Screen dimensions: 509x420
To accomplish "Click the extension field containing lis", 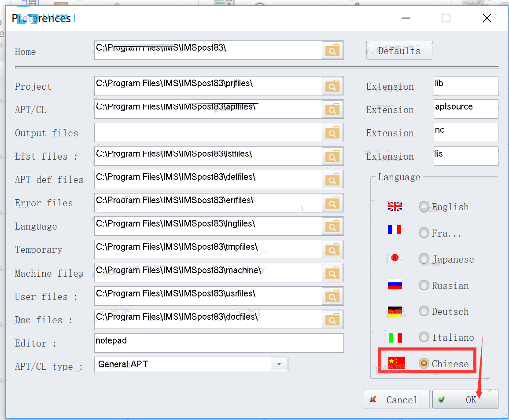I will (466, 156).
